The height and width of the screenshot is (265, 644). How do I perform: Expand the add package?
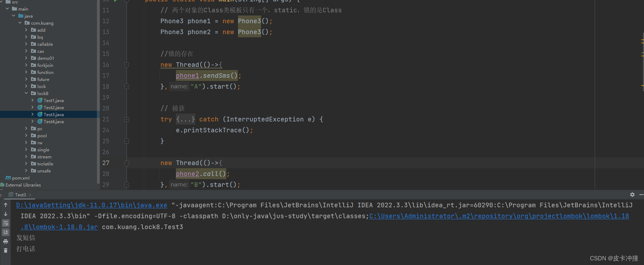[26, 30]
